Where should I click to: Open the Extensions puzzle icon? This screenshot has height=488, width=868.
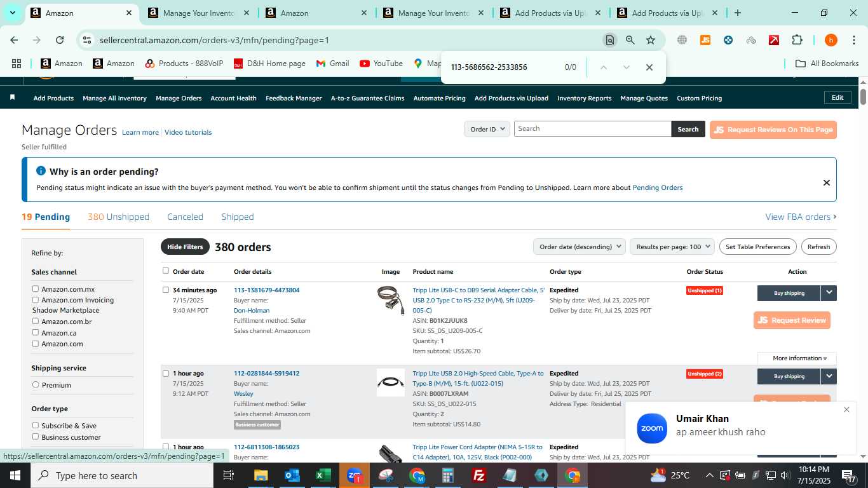coord(797,40)
